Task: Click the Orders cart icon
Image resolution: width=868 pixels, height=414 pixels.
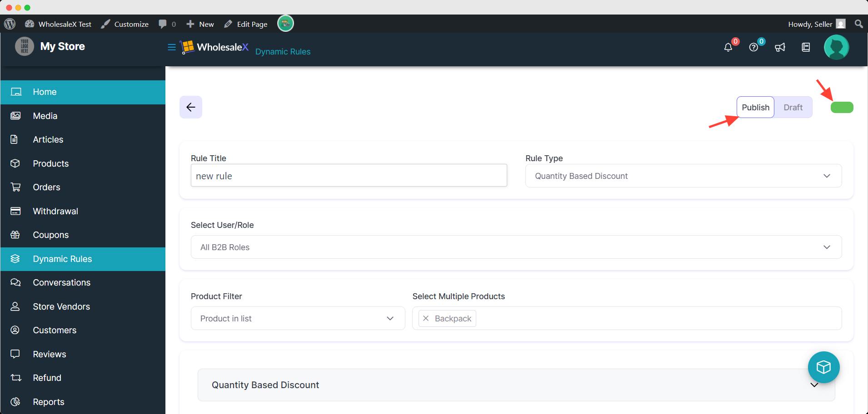Action: coord(15,187)
